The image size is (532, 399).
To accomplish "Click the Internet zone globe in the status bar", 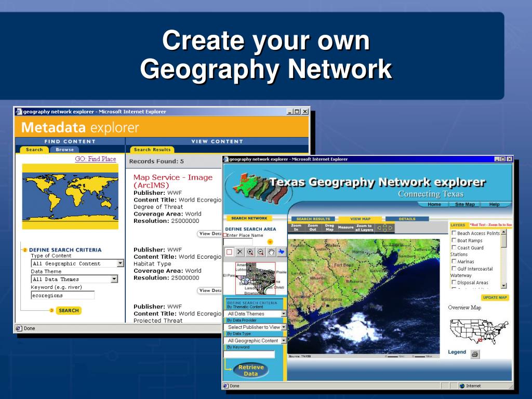I will [x=462, y=386].
